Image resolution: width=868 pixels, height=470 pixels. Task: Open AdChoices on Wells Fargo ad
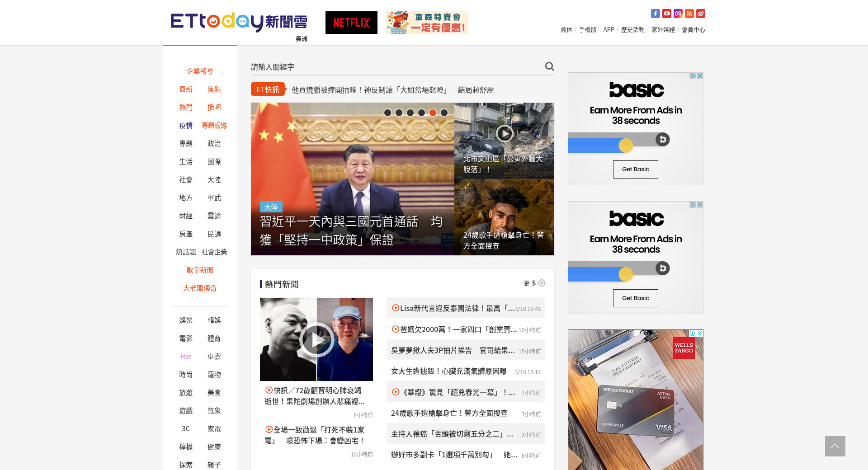(692, 333)
